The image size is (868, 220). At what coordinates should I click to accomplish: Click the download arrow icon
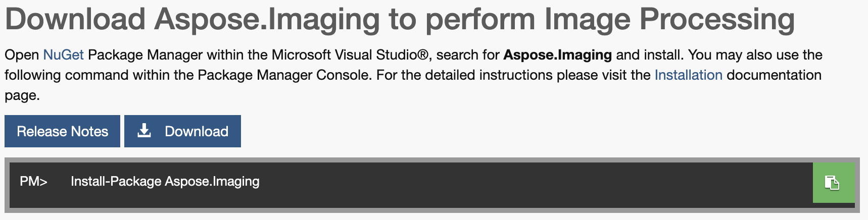coord(144,131)
